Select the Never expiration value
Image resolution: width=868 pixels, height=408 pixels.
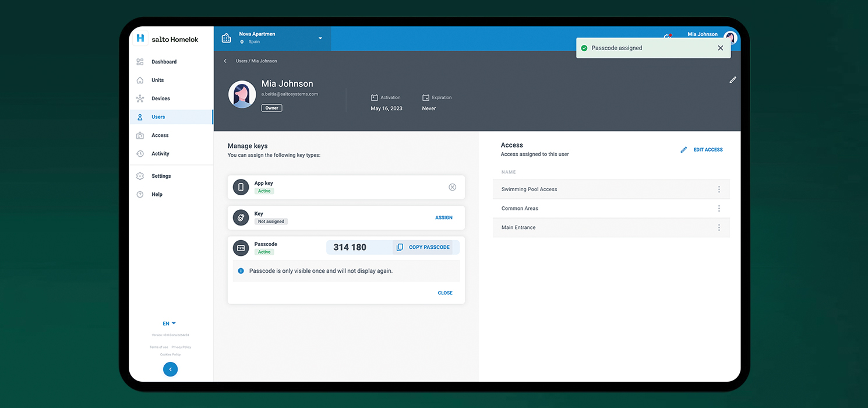[x=429, y=108]
